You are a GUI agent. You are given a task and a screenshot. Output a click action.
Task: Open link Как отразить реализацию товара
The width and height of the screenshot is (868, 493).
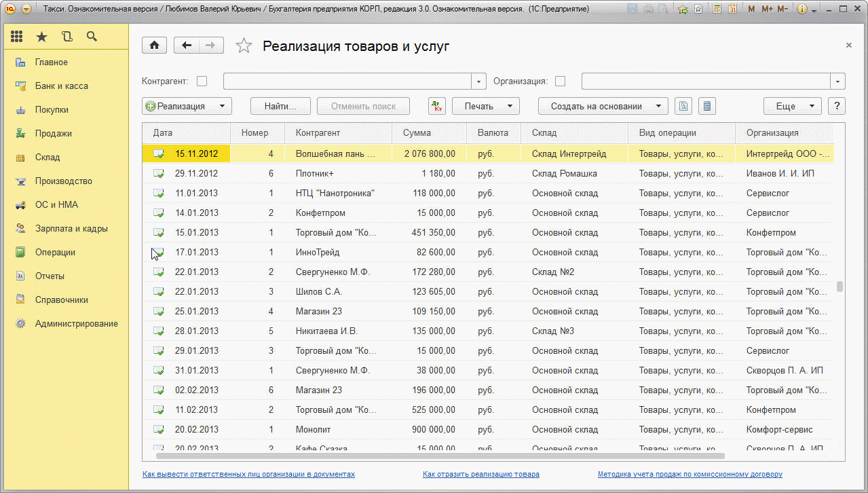(x=480, y=474)
